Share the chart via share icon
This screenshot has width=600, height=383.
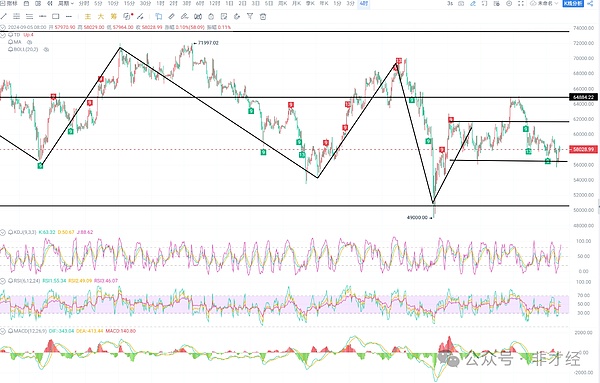[590, 3]
